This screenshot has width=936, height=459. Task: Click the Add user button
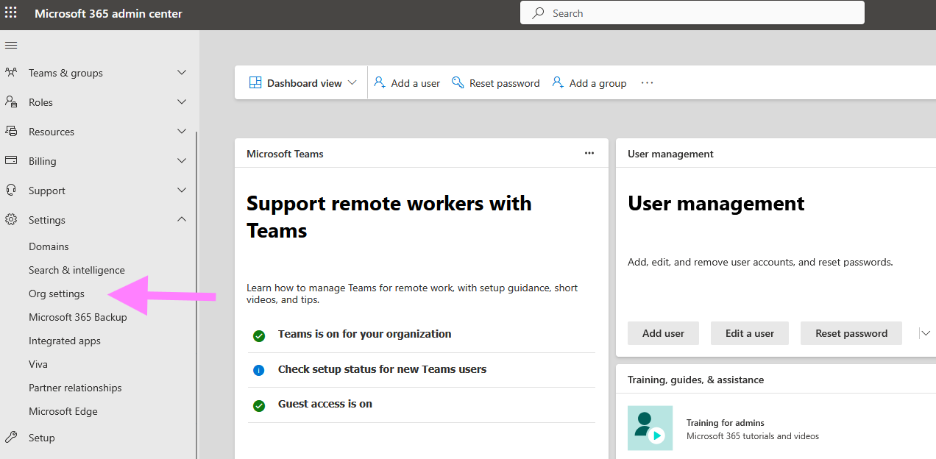[663, 333]
